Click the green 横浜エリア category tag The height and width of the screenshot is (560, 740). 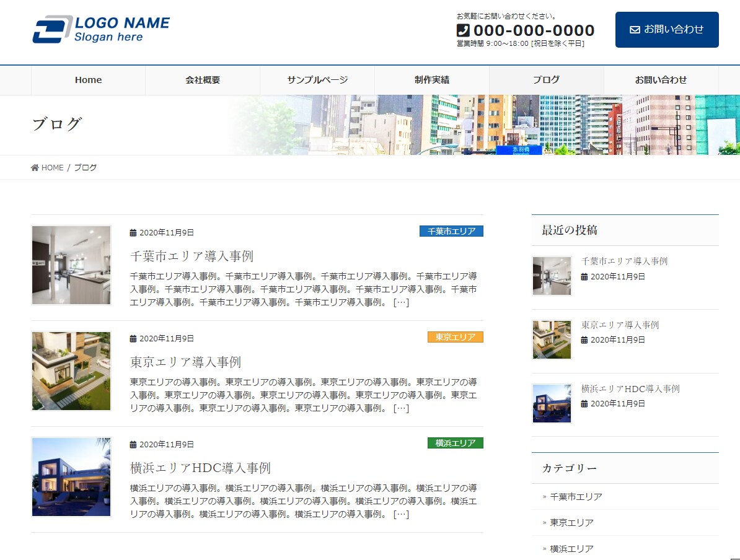coord(456,443)
